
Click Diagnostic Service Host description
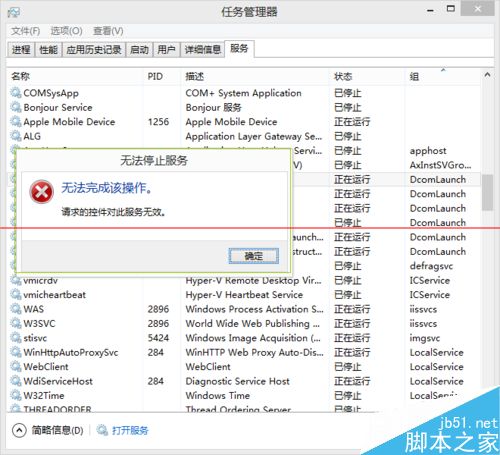click(237, 381)
